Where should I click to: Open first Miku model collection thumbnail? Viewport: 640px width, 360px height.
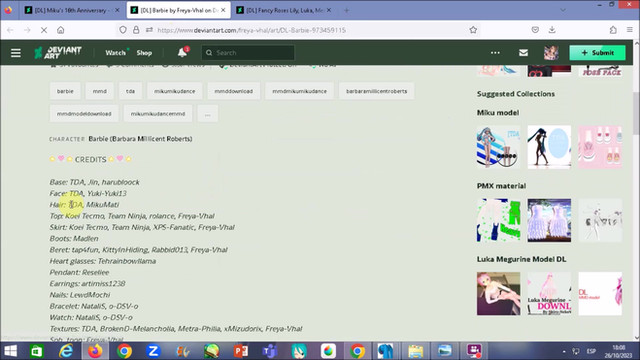tap(498, 147)
